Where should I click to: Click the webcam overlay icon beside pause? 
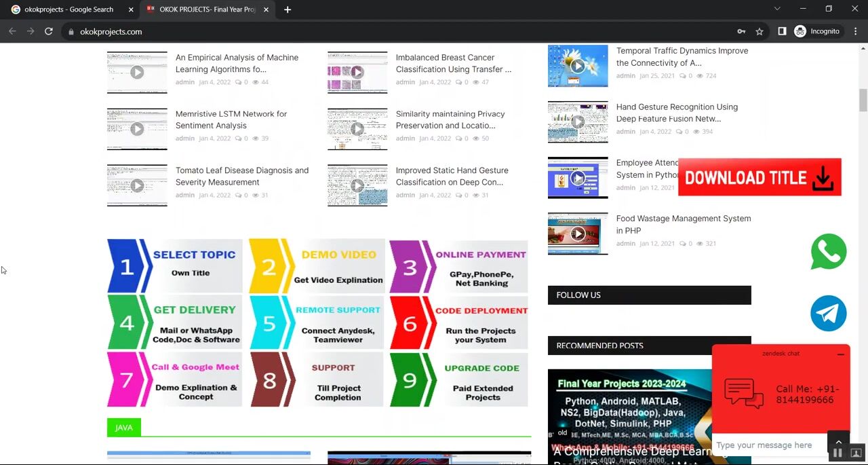[856, 453]
